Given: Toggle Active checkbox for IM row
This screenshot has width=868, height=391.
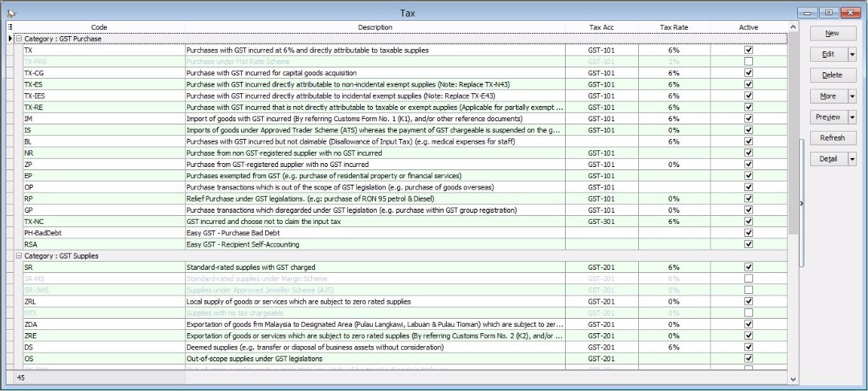Looking at the screenshot, I should 749,118.
